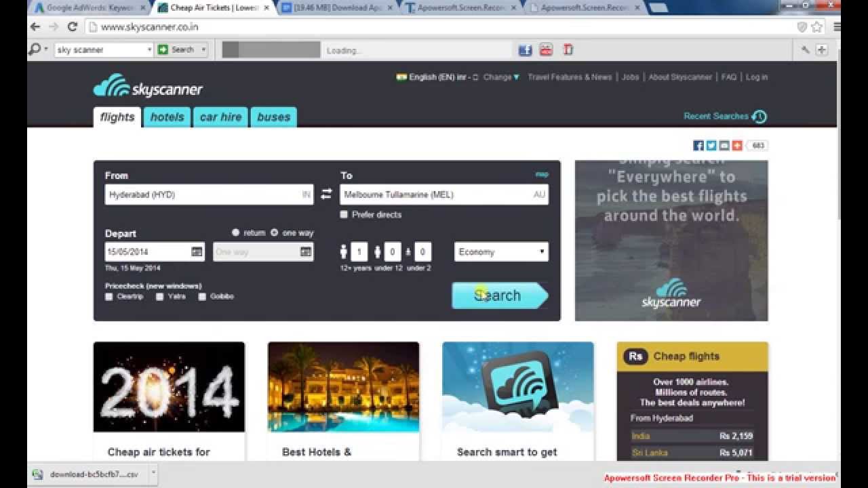
Task: Open the Jobs link
Action: tap(631, 77)
